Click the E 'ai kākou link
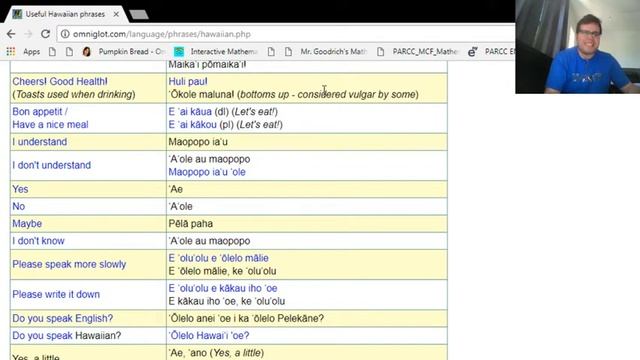This screenshot has width=640, height=360. (x=193, y=124)
